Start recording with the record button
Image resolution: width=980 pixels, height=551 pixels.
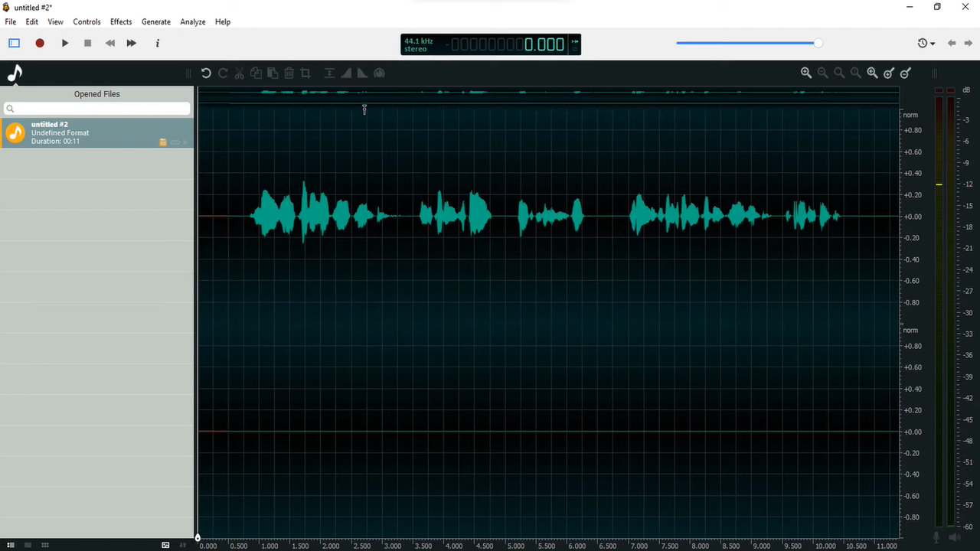click(x=40, y=43)
